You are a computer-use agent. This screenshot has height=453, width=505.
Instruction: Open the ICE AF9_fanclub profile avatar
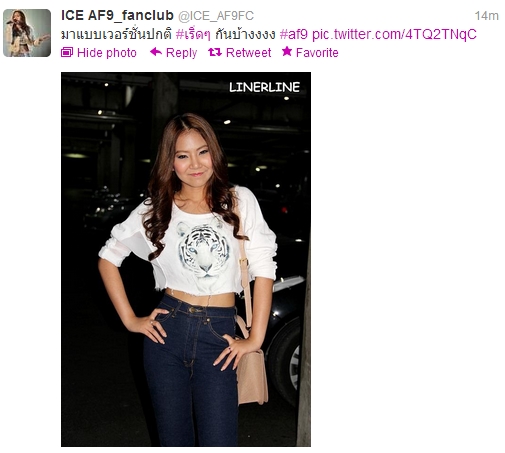pyautogui.click(x=27, y=33)
